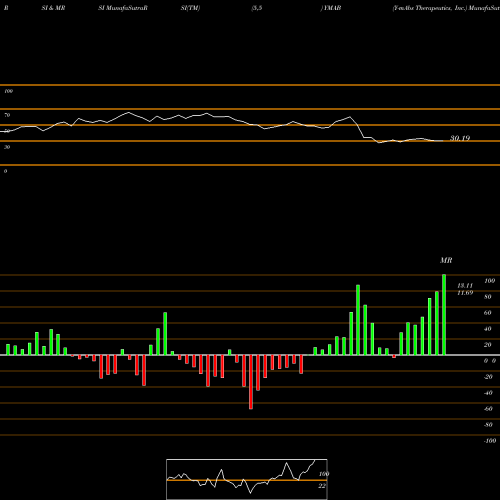The image size is (500, 500).
Task: Click the 100 level label on the RSI panel
Action: click(8, 91)
